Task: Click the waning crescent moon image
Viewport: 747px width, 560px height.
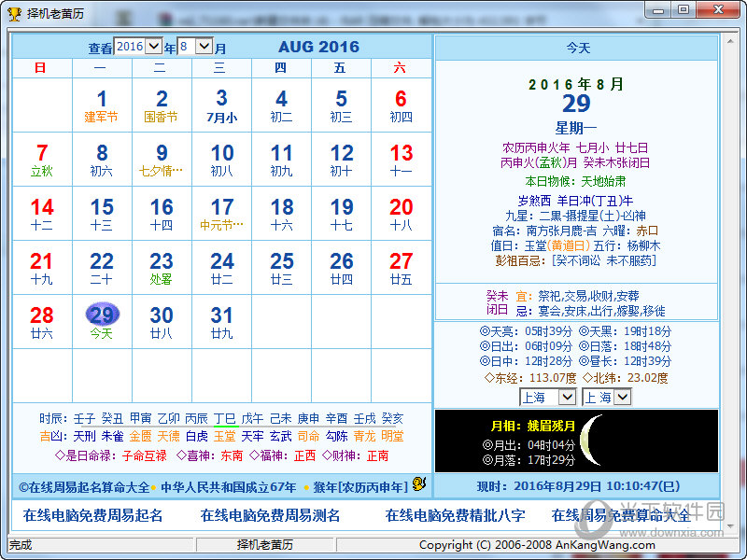Action: 591,440
